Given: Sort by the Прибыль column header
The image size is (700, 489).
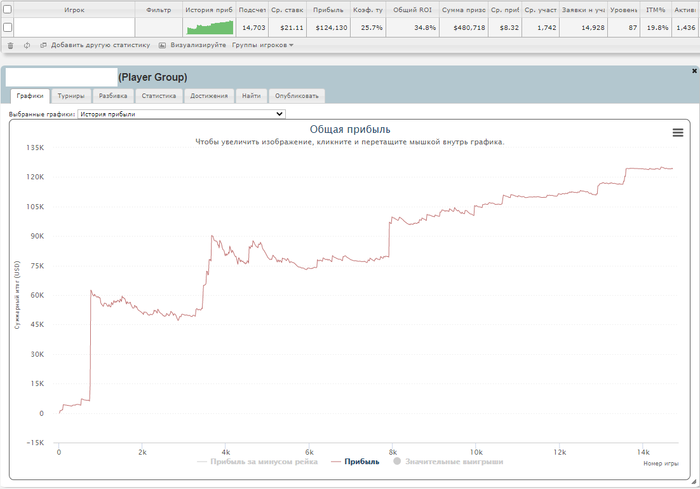Looking at the screenshot, I should (x=328, y=9).
